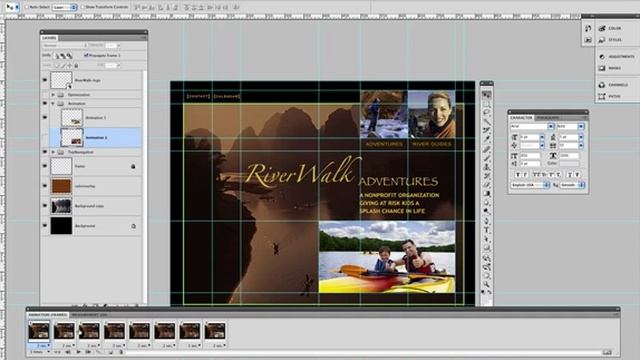Toggle Underline in Character panel

pos(570,175)
